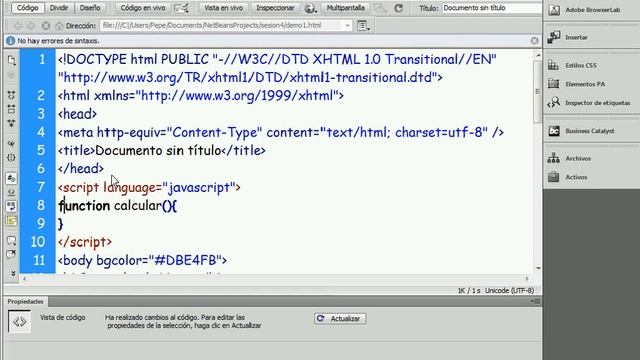
Task: Open Archivos panel
Action: (x=578, y=158)
